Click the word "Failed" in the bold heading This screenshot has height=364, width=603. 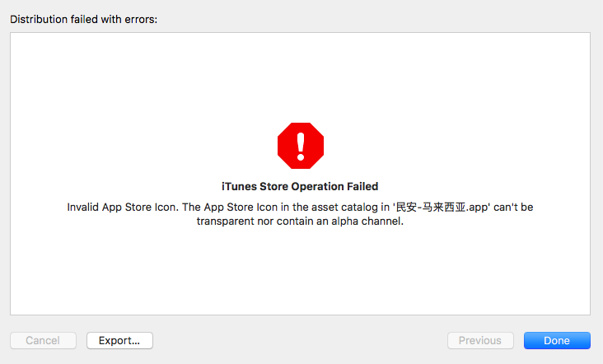pyautogui.click(x=360, y=187)
